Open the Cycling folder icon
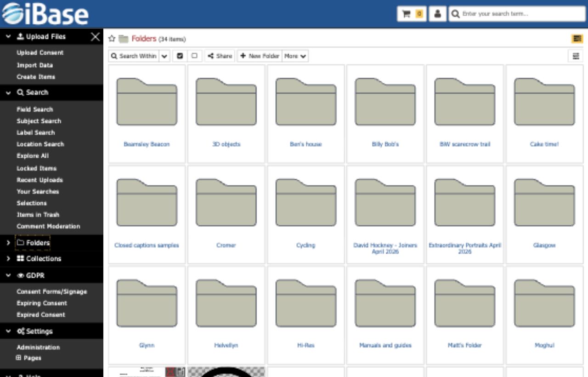Viewport: 588px width, 377px height. pyautogui.click(x=305, y=202)
